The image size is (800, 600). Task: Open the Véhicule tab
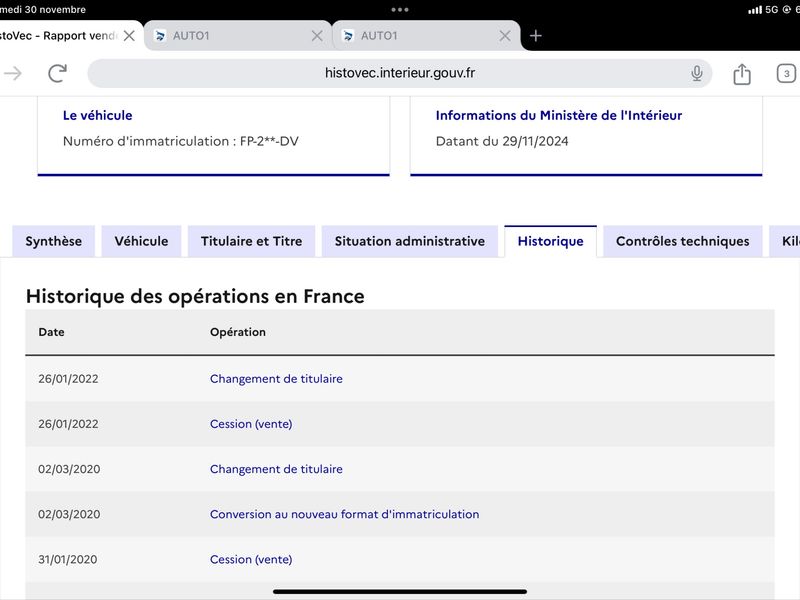pos(141,241)
